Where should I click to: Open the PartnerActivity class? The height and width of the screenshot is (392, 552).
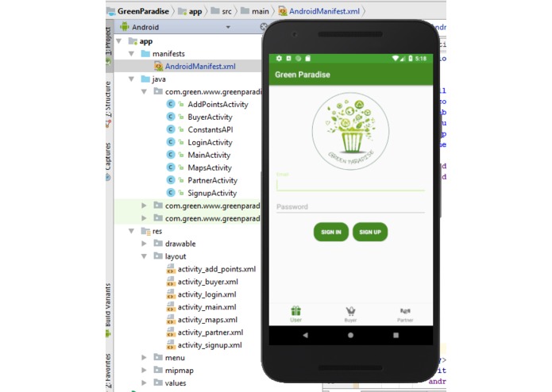click(212, 180)
